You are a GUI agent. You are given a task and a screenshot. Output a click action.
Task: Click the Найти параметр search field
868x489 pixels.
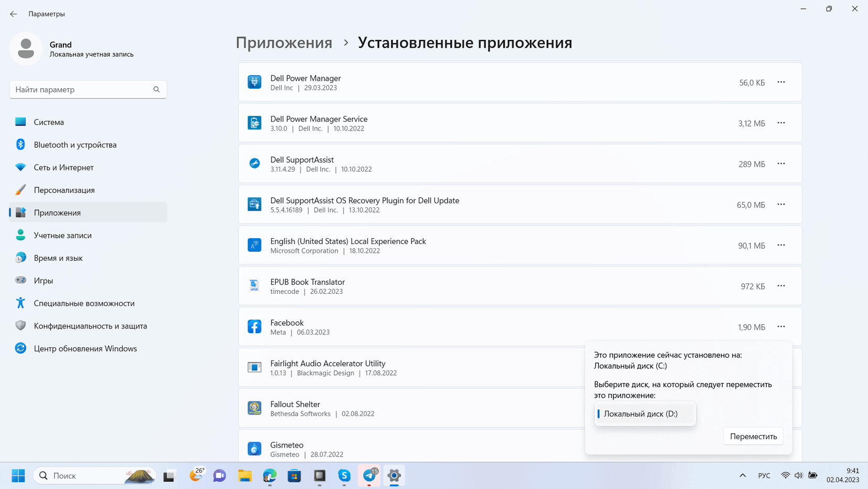coord(88,90)
